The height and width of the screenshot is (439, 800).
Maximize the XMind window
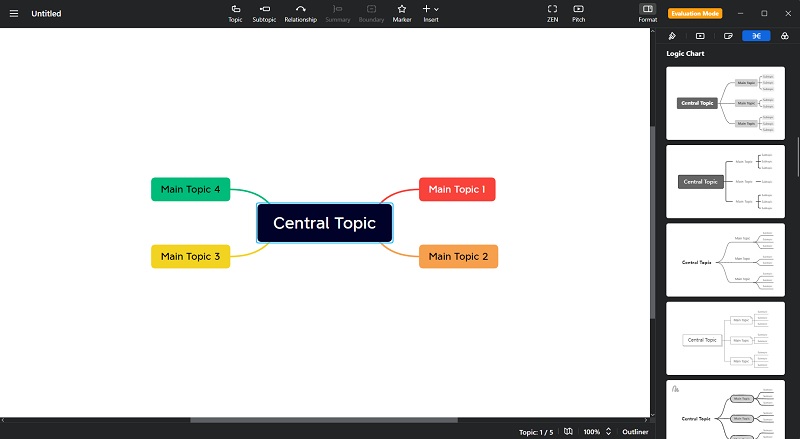(764, 14)
